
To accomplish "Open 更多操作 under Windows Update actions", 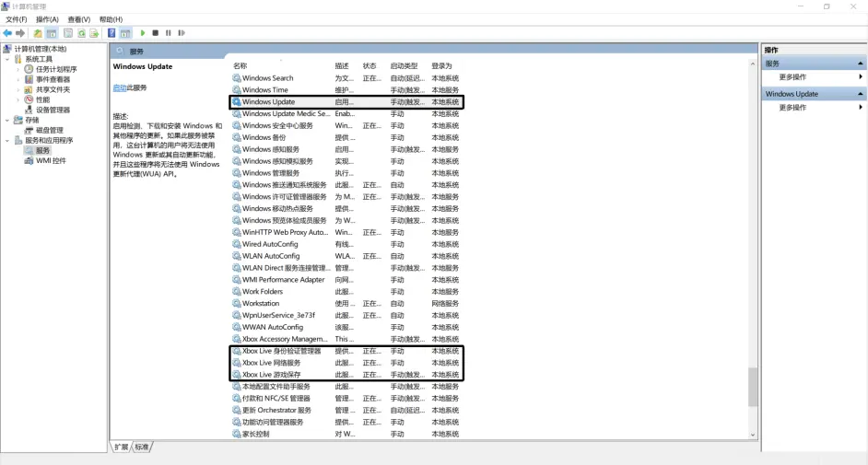I will pos(792,107).
